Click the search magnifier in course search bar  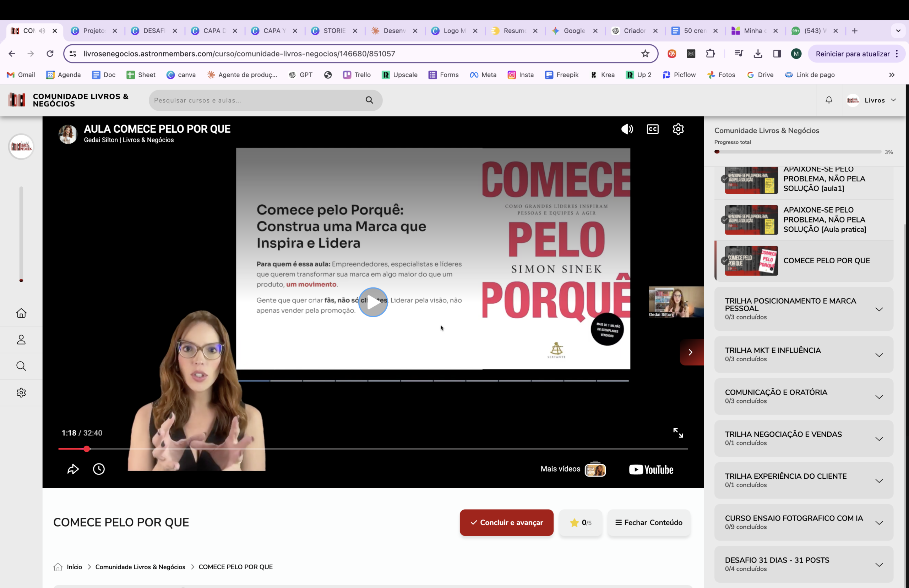click(369, 100)
